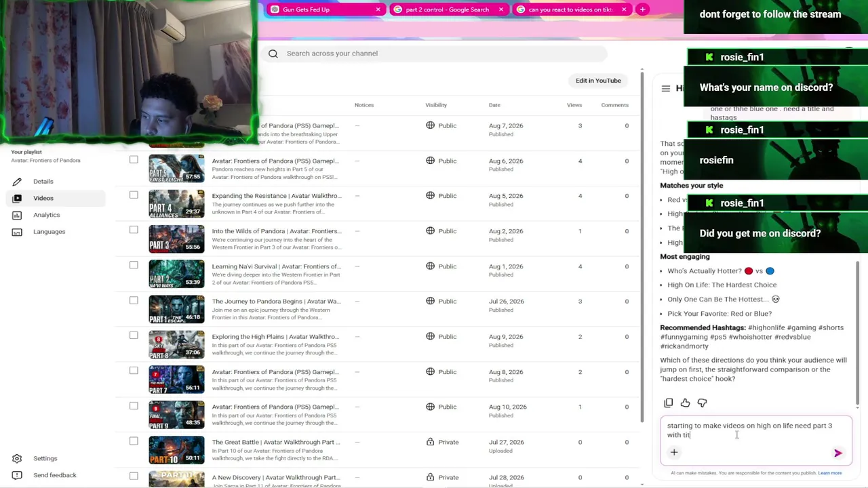Open the Part 8 video thumbnail
The image size is (868, 488).
(176, 344)
